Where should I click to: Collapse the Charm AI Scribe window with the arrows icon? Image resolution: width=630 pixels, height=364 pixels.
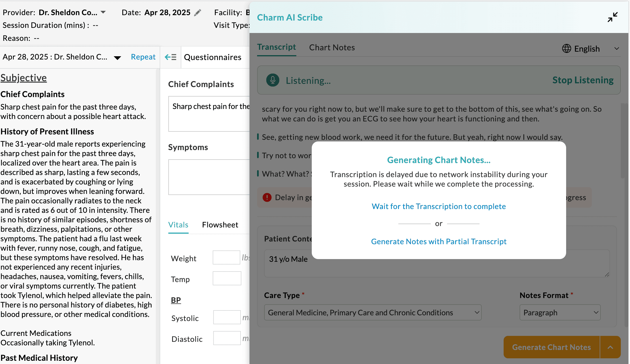(x=612, y=17)
